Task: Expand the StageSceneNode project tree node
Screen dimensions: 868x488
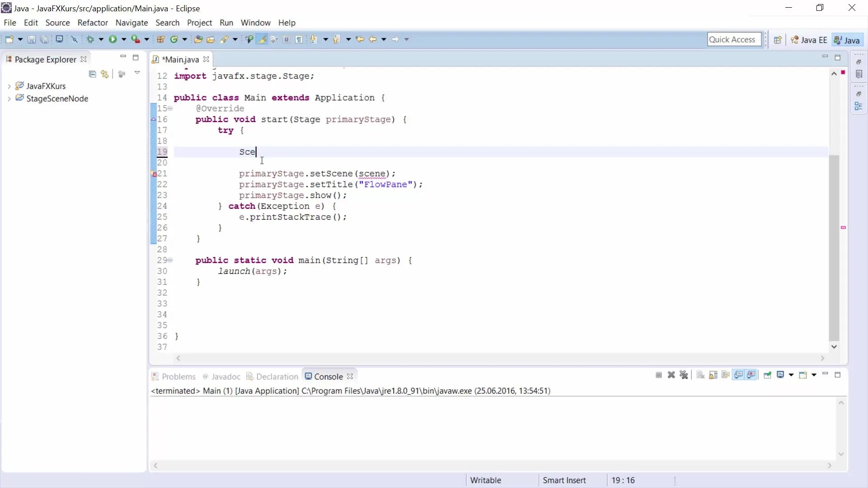Action: [x=9, y=99]
